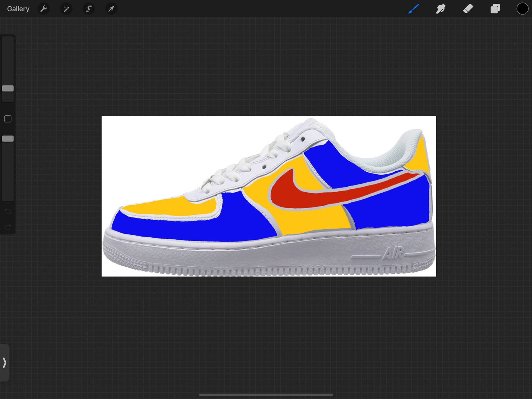
Task: Expand the collapsed left side panel chevron
Action: (5, 362)
